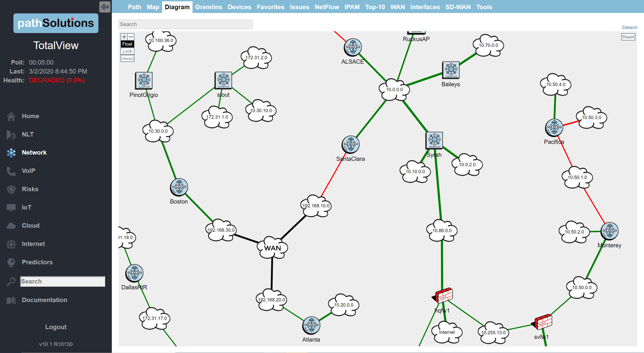Click the 10.86.0.0 cloud node

442,231
